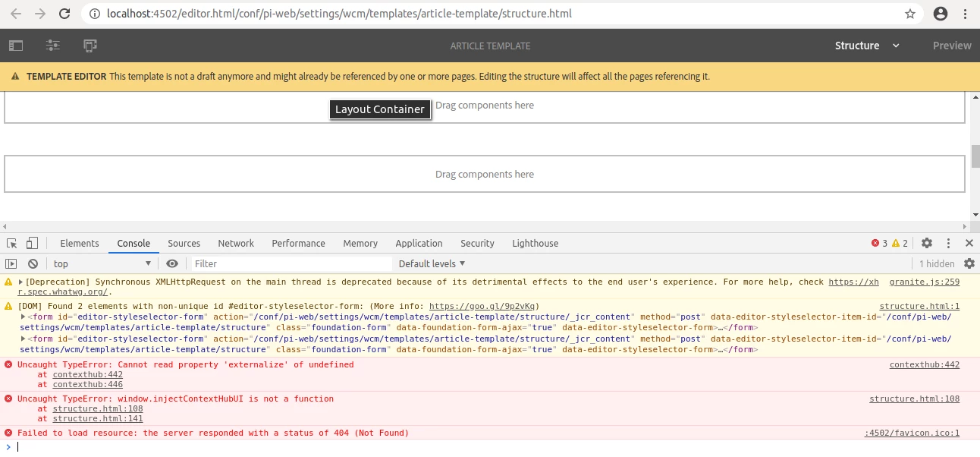
Task: Select the first Drag components here container
Action: (x=485, y=108)
